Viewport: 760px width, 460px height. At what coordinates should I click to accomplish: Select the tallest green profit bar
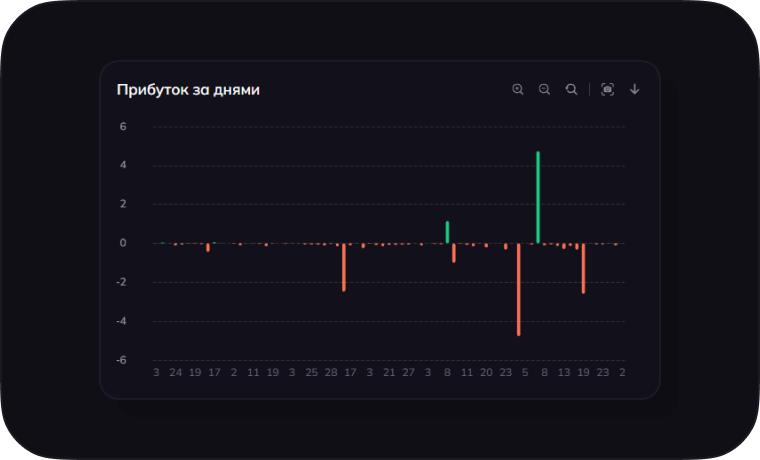click(x=538, y=197)
